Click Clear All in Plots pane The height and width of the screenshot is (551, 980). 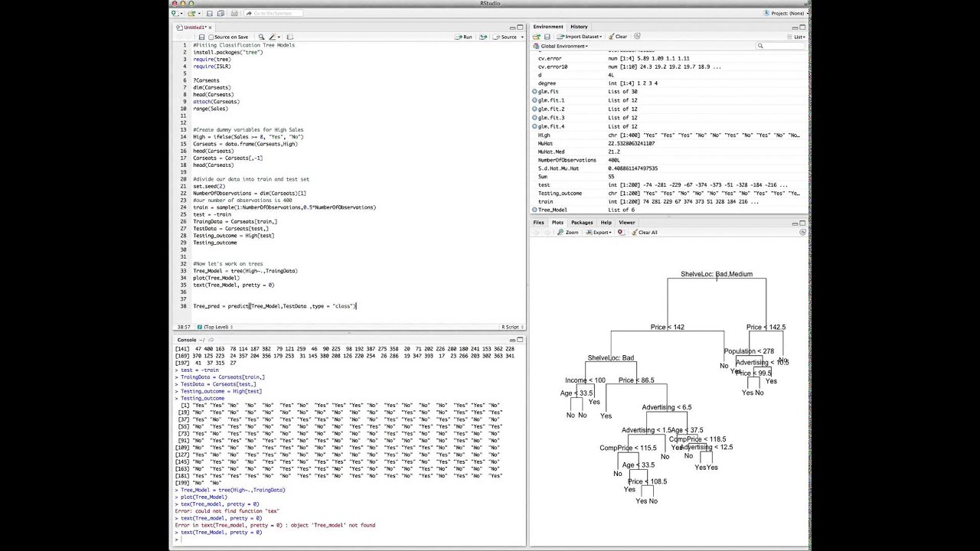(643, 232)
